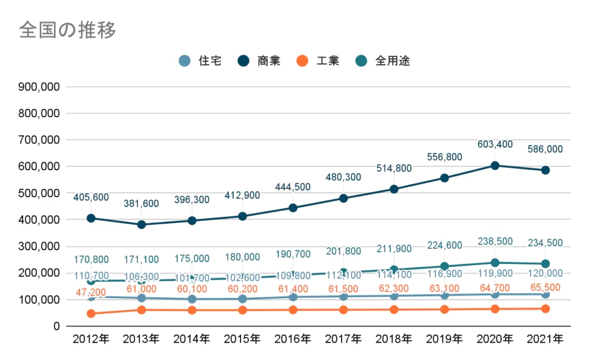589x364 pixels.
Task: Click the 商業 data point for 2012年
Action: (91, 219)
